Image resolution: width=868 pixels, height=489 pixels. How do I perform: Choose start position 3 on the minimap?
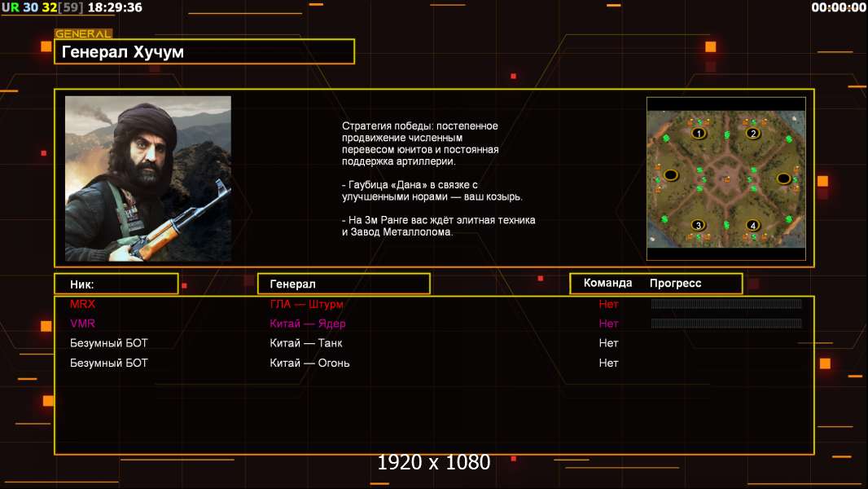[699, 226]
